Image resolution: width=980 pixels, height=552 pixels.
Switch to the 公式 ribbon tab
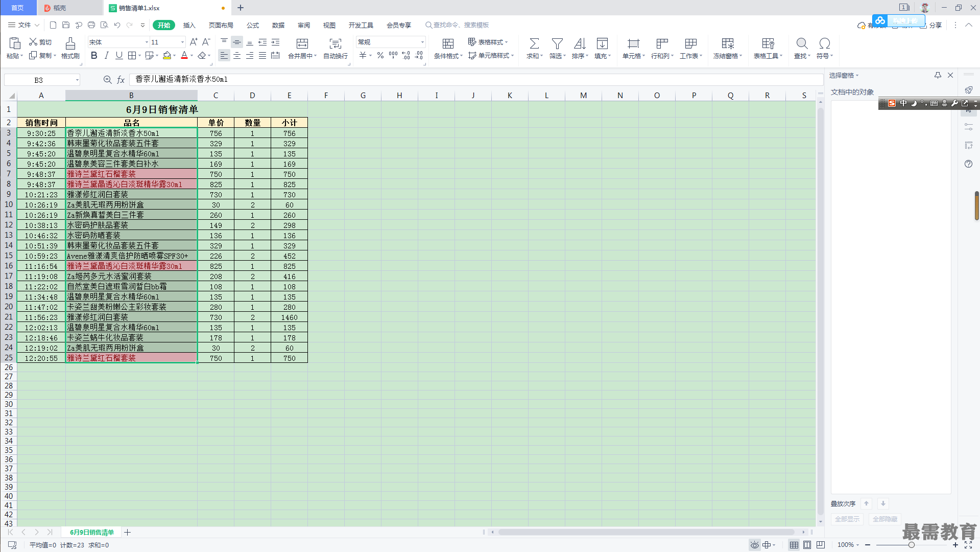[253, 25]
